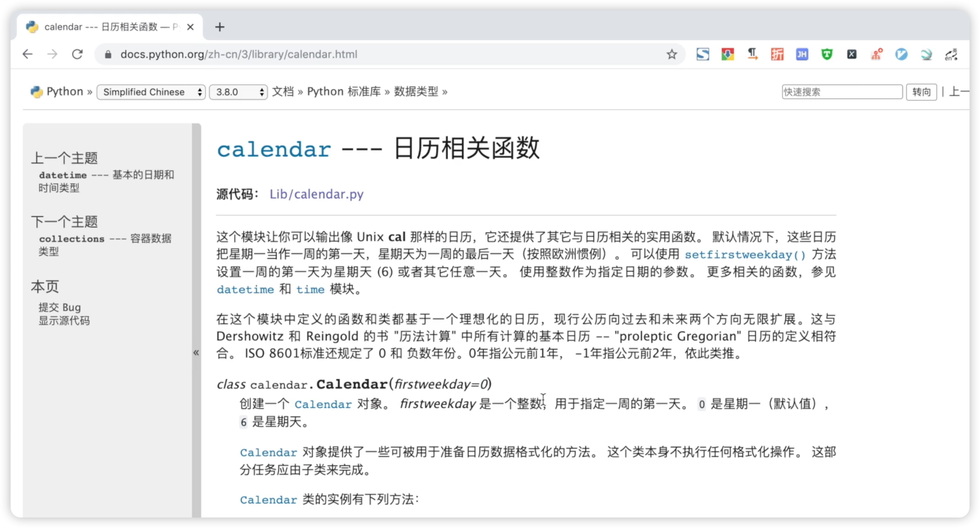Open the 3.8.0 version dropdown
This screenshot has width=980, height=528.
point(238,92)
